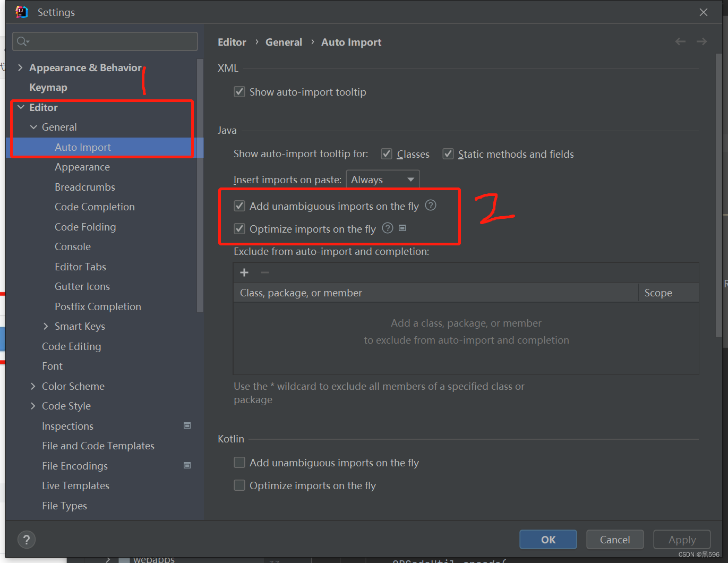This screenshot has width=728, height=563.
Task: Click the minus icon in the exclude list toolbar
Action: pos(264,272)
